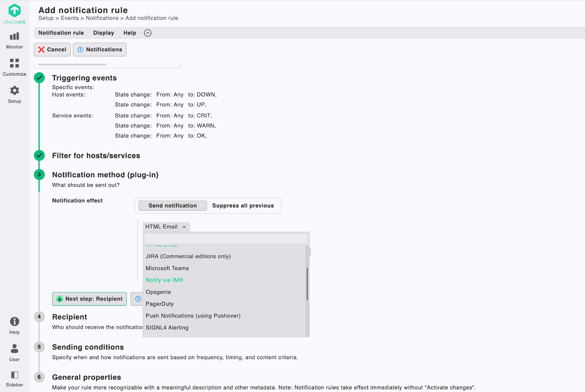Screen dimensions: 585x392
Task: Click Events in the breadcrumb
Action: 70,18
